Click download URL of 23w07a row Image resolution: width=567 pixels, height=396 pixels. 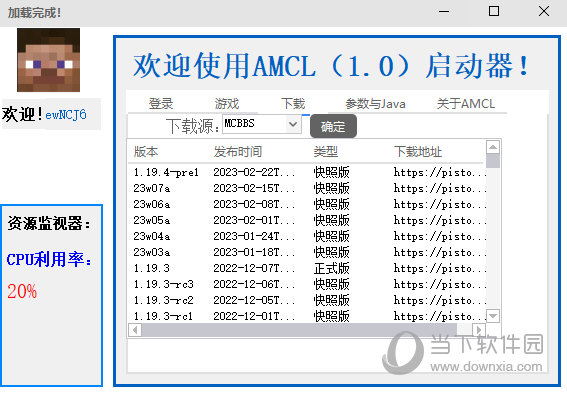pos(440,188)
